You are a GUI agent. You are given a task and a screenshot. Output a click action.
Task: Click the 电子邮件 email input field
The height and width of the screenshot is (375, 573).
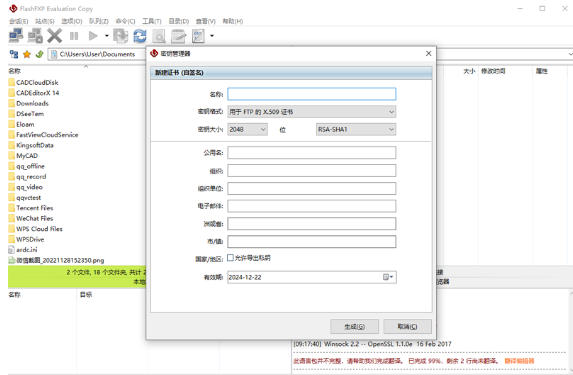point(311,206)
